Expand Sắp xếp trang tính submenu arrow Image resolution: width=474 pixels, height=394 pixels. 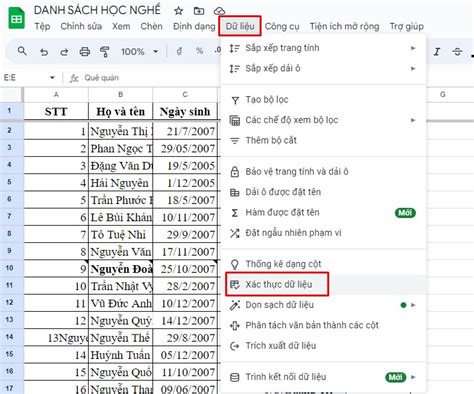[413, 48]
